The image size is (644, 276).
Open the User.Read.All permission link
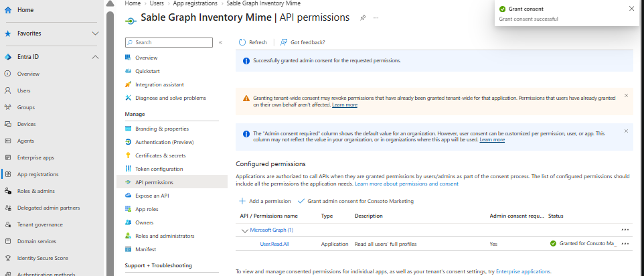coord(274,244)
